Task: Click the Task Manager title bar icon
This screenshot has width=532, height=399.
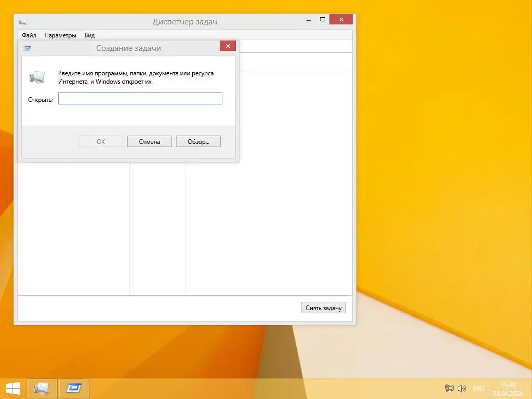Action: coord(23,22)
